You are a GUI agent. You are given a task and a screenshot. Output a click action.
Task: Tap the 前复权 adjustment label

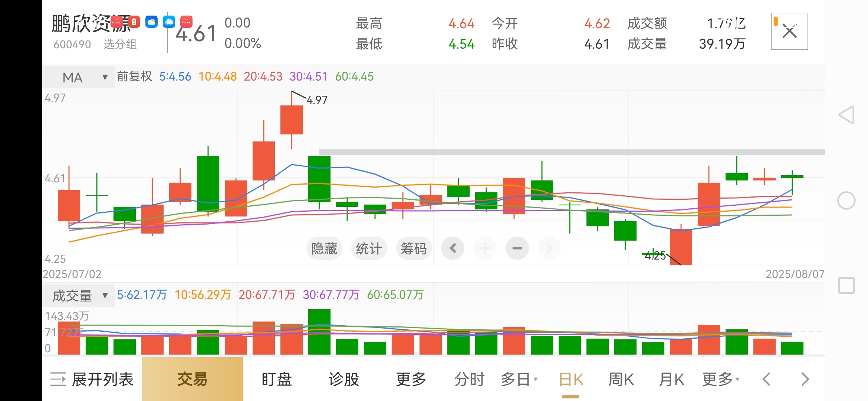tap(135, 76)
